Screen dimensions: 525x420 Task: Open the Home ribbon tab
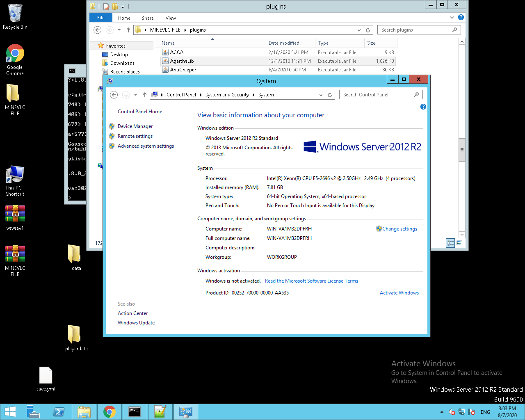124,18
